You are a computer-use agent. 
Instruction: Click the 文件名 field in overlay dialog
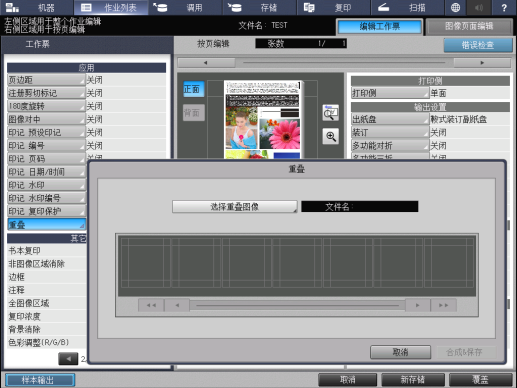pyautogui.click(x=360, y=207)
